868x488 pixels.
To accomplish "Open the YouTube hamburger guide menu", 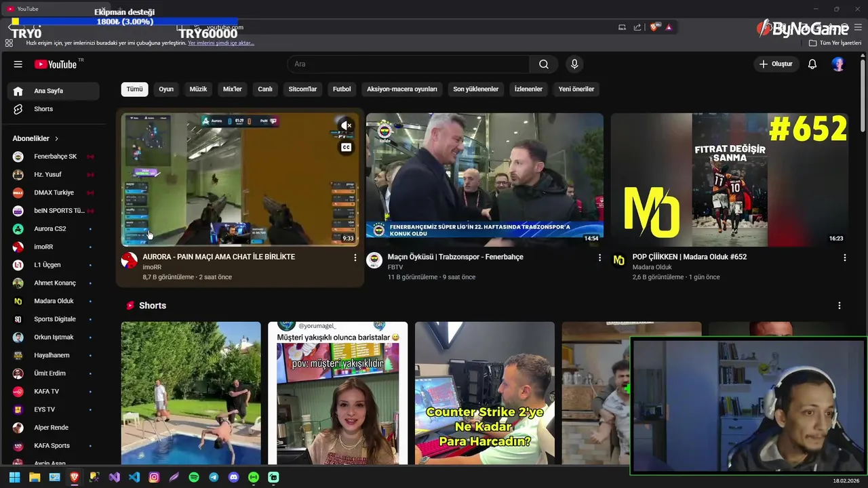I will [18, 64].
